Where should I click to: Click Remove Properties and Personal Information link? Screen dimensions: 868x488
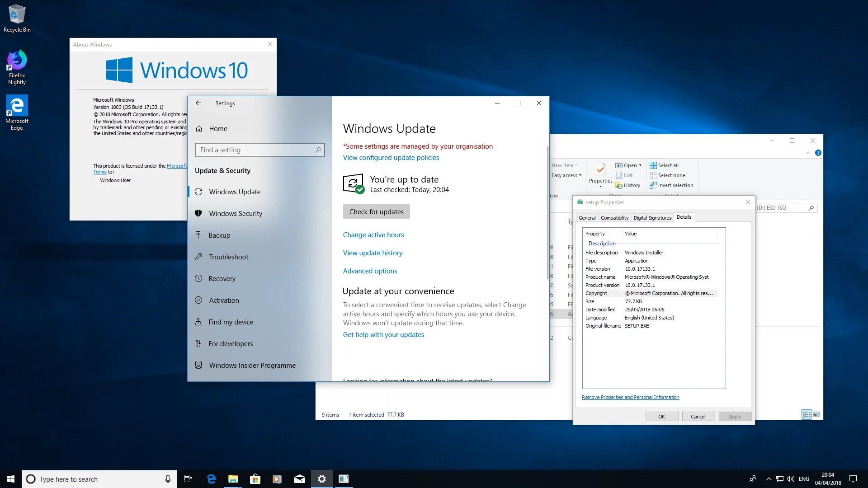(x=630, y=398)
